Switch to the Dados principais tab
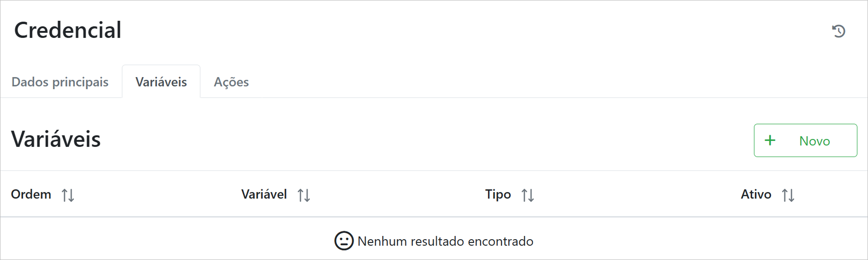Image resolution: width=868 pixels, height=260 pixels. pyautogui.click(x=60, y=82)
